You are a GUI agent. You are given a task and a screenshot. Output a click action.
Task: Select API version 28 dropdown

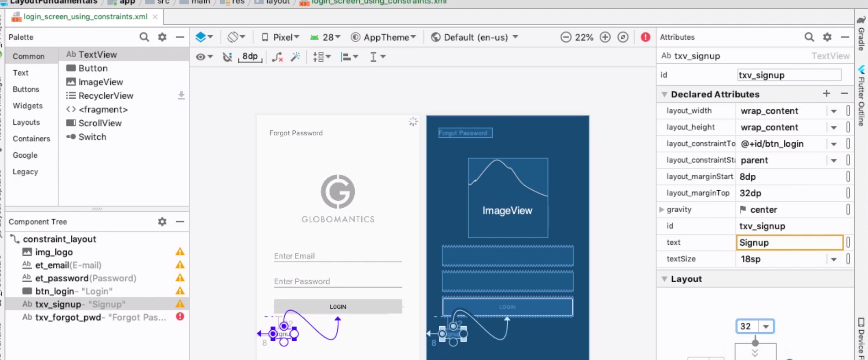pos(325,37)
